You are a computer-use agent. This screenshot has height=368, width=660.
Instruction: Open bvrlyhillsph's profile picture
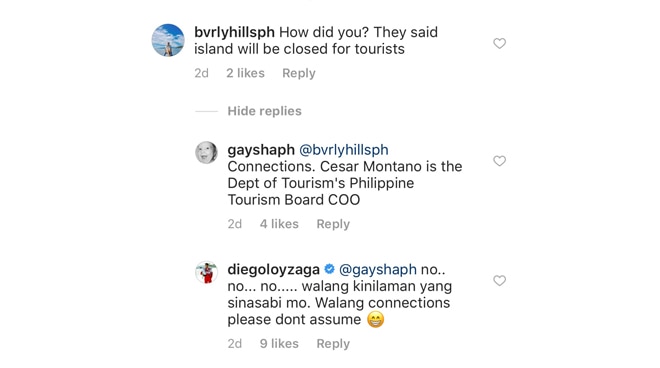168,40
